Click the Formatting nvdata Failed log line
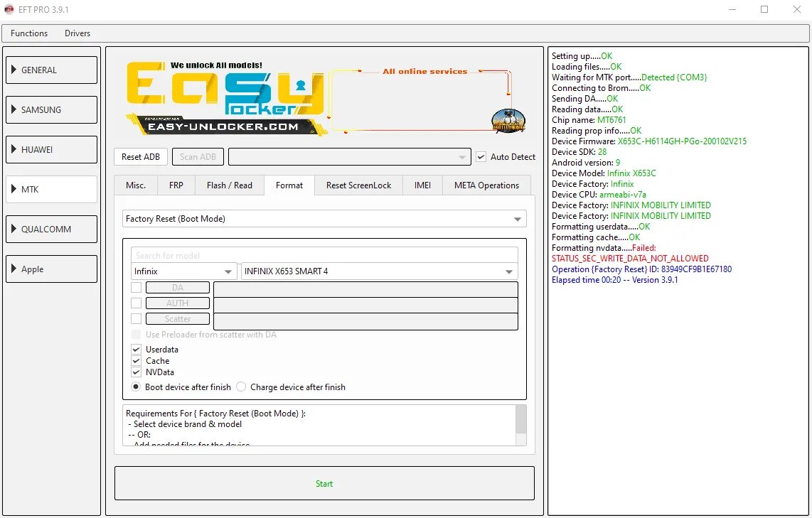This screenshot has width=812, height=518. [x=604, y=248]
